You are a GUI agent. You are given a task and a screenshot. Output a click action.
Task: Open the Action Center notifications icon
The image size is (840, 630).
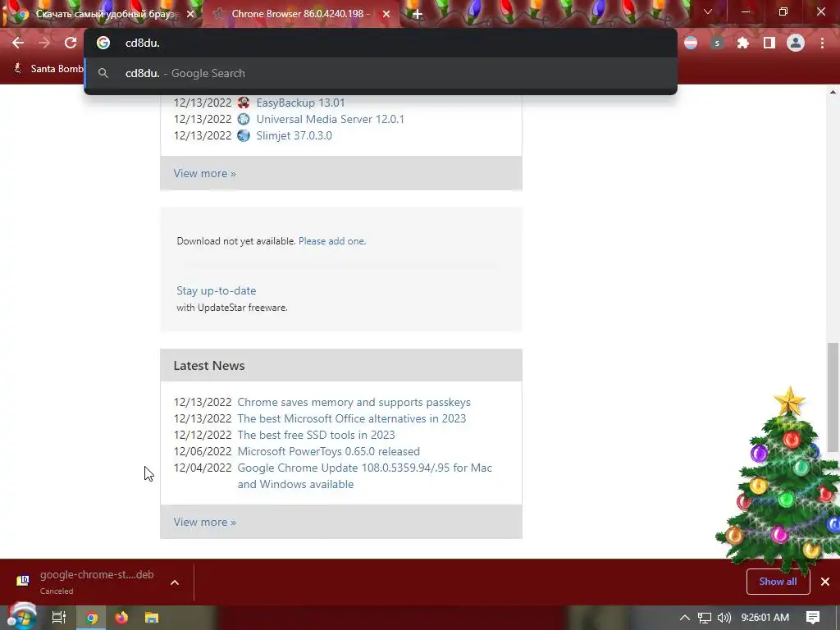tap(813, 618)
